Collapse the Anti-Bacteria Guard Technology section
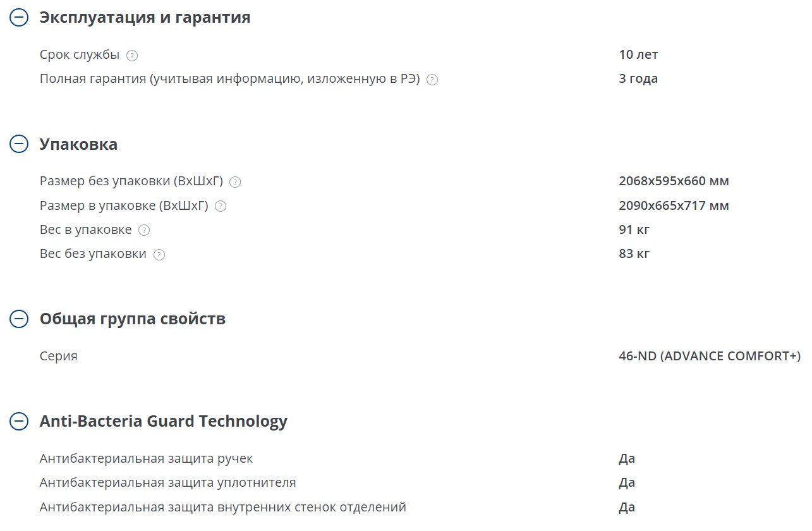The image size is (812, 531). [x=19, y=421]
